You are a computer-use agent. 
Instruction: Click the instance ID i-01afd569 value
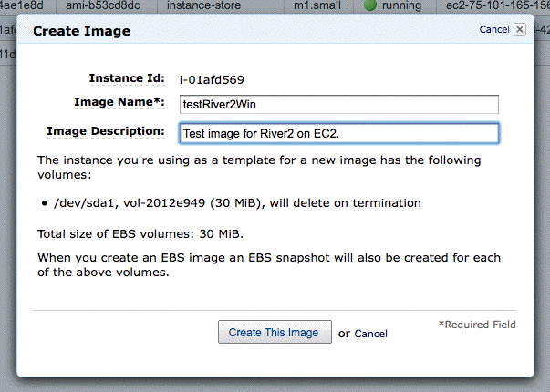pos(213,79)
